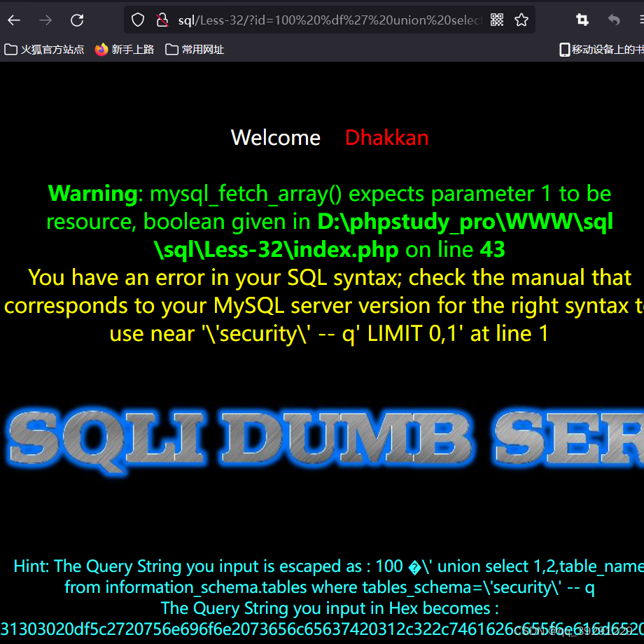Bookmark this page with the star

521,20
